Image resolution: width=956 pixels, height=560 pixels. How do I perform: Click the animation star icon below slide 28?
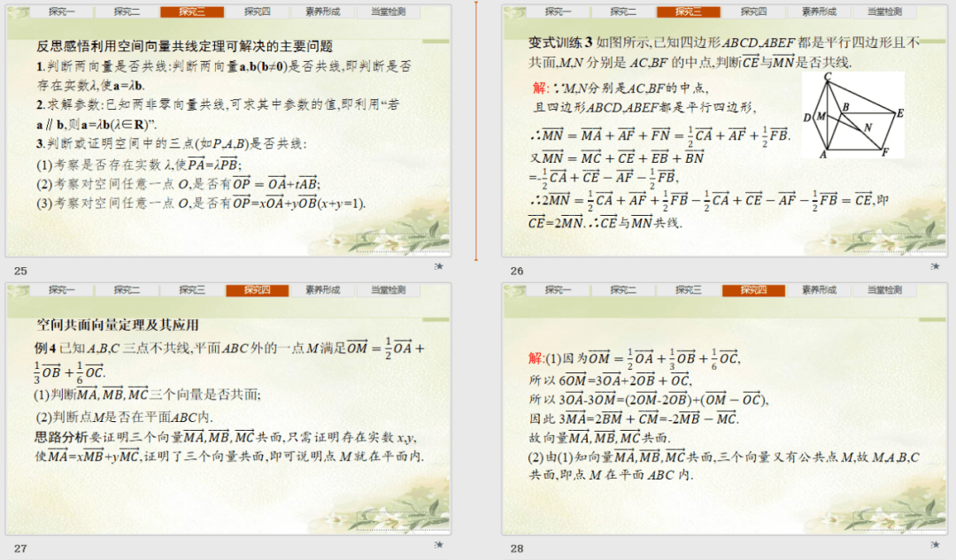(x=935, y=545)
